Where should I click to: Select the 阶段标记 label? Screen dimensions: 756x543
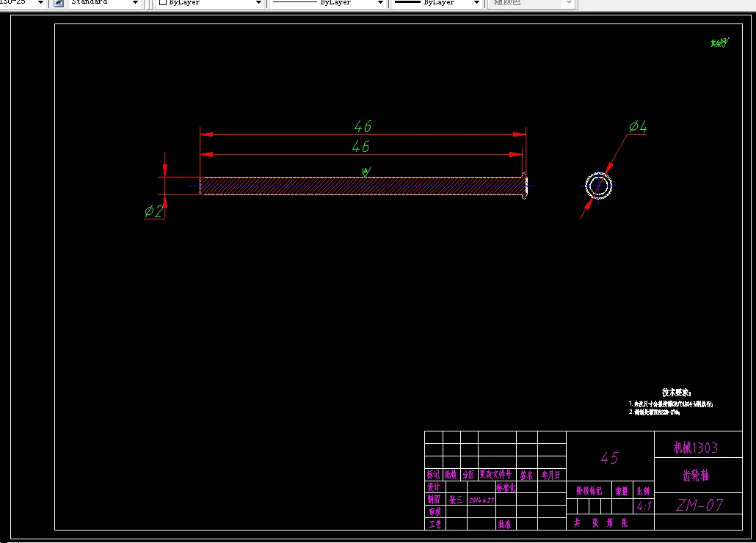[589, 491]
